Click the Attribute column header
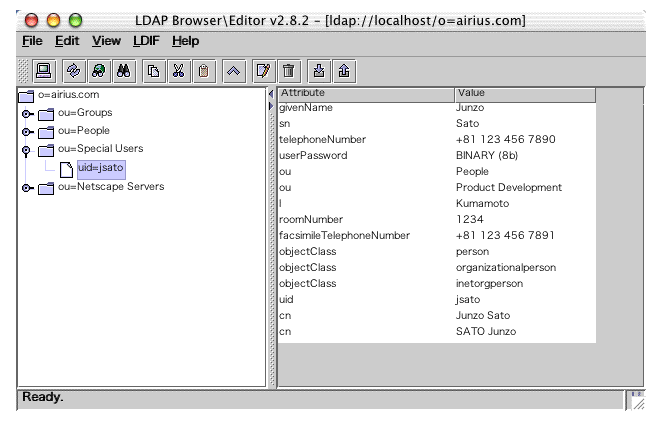Viewport: 663px width, 422px height. pos(366,94)
